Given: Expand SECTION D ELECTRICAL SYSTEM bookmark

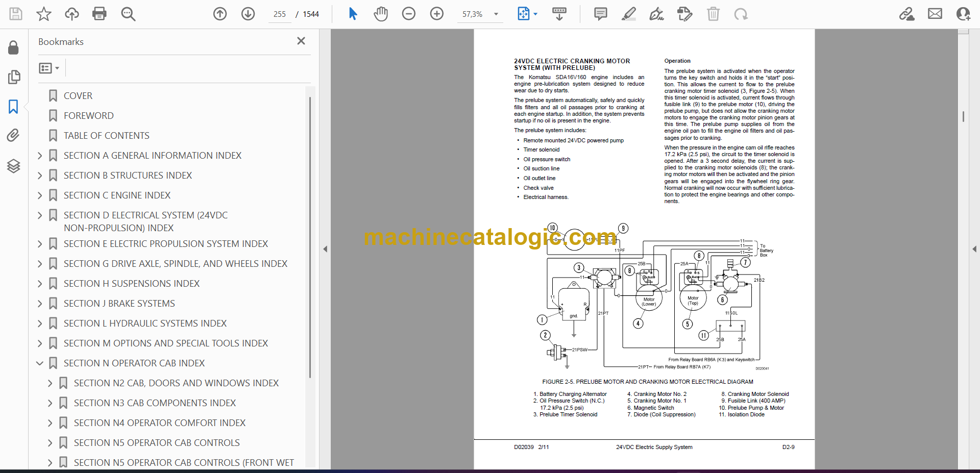Looking at the screenshot, I should [40, 215].
